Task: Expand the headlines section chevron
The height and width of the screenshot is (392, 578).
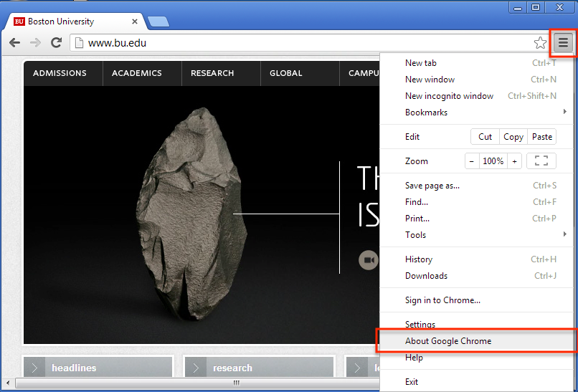Action: pos(34,368)
